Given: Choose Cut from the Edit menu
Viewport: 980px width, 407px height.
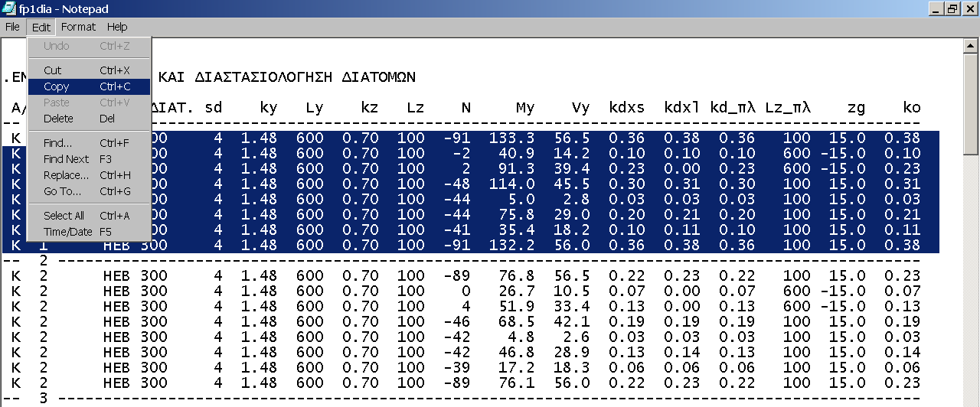Looking at the screenshot, I should pos(89,70).
